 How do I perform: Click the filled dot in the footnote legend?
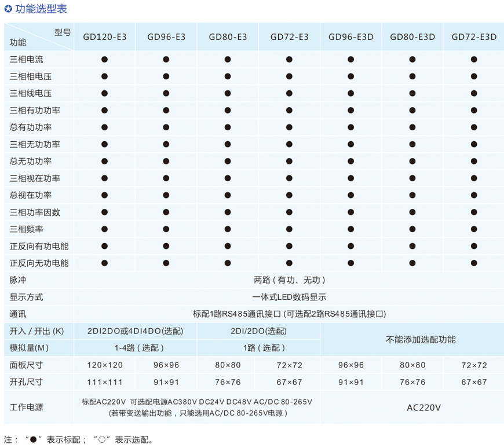pyautogui.click(x=34, y=439)
